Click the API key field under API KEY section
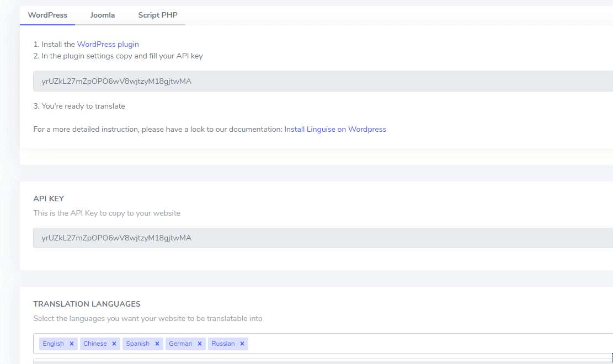Image resolution: width=613 pixels, height=364 pixels. click(x=323, y=238)
